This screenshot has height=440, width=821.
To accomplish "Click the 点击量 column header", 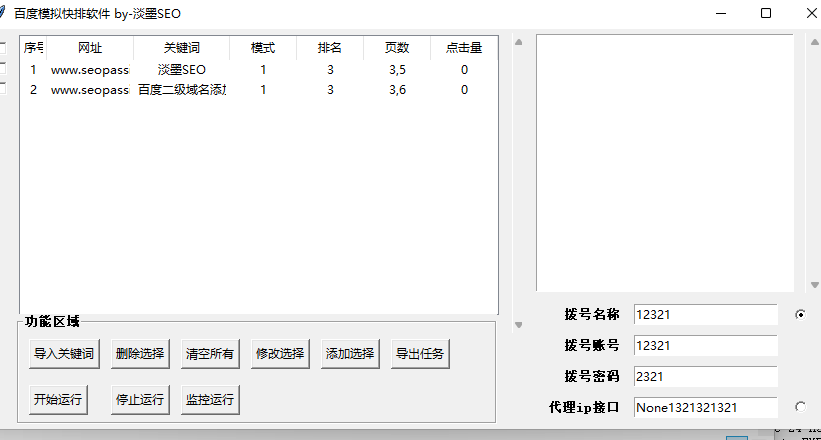I will (x=464, y=48).
